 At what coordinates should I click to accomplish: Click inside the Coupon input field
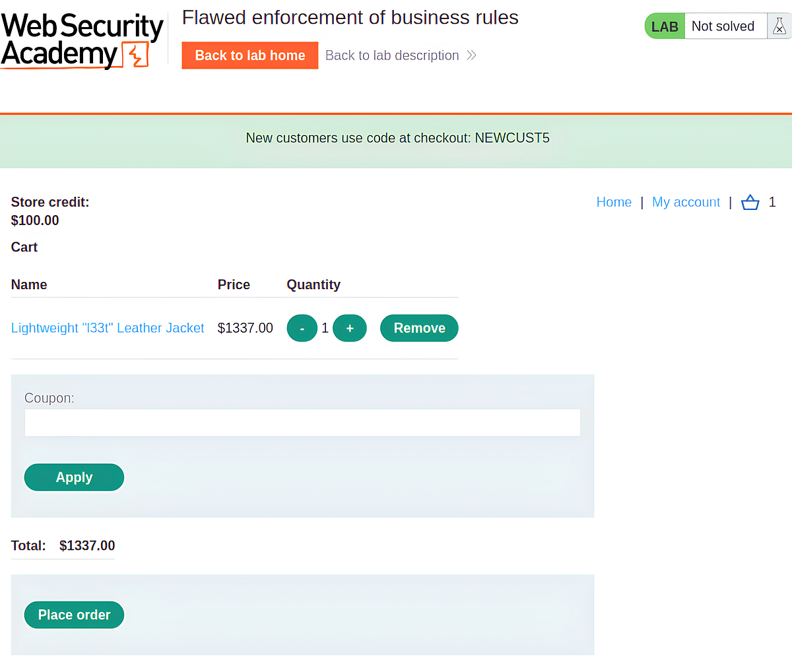(x=302, y=422)
